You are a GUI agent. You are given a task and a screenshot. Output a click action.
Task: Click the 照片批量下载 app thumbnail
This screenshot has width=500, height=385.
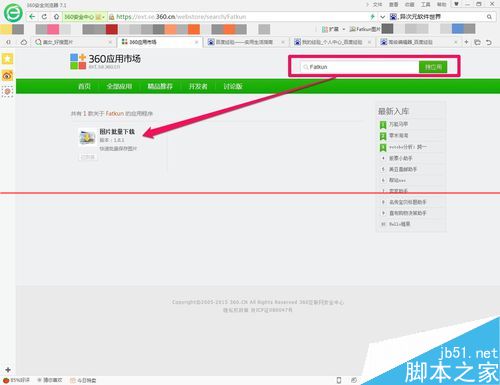coord(87,137)
